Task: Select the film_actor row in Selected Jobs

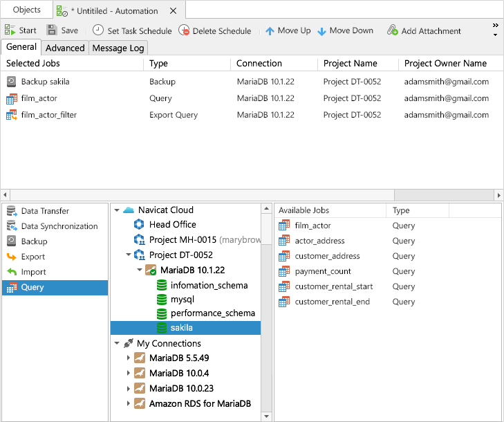Action: (x=252, y=98)
